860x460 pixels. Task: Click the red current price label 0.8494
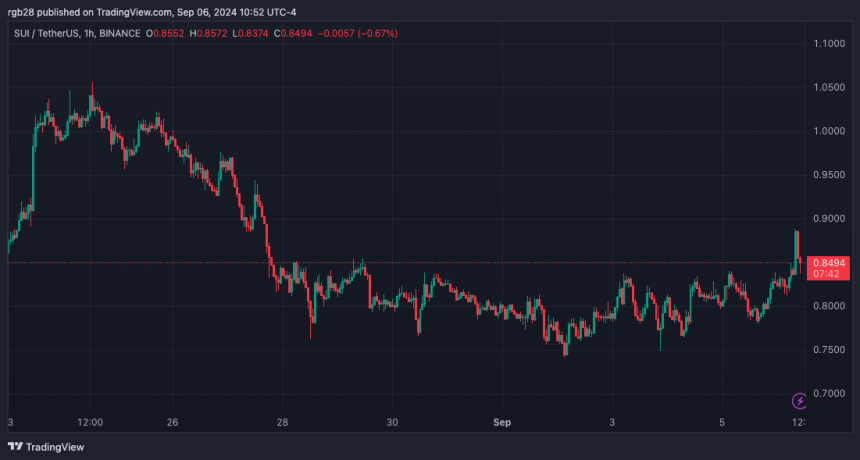pyautogui.click(x=828, y=263)
